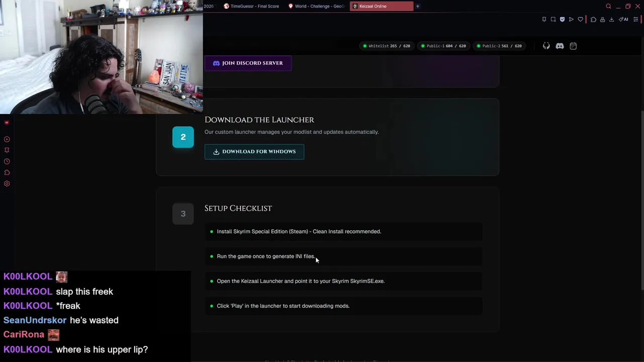This screenshot has width=644, height=362.
Task: Open the calendar icon in the page header
Action: point(573,46)
